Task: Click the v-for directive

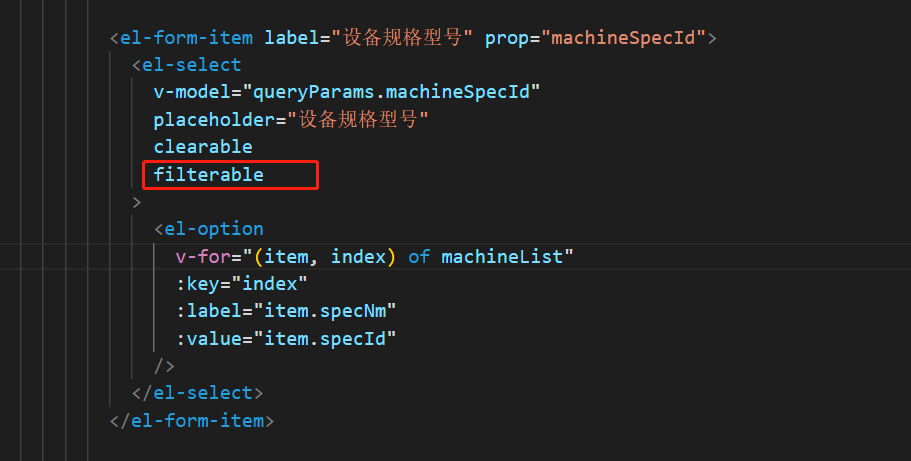Action: tap(202, 257)
